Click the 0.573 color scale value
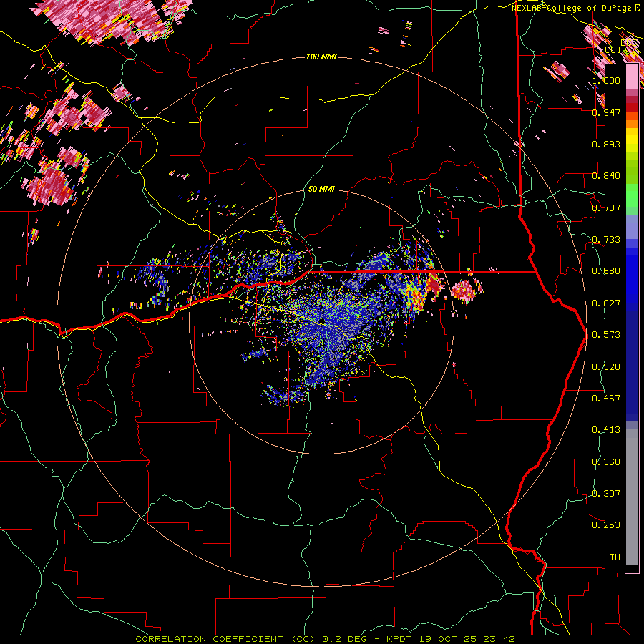This screenshot has height=644, width=644. pyautogui.click(x=606, y=335)
